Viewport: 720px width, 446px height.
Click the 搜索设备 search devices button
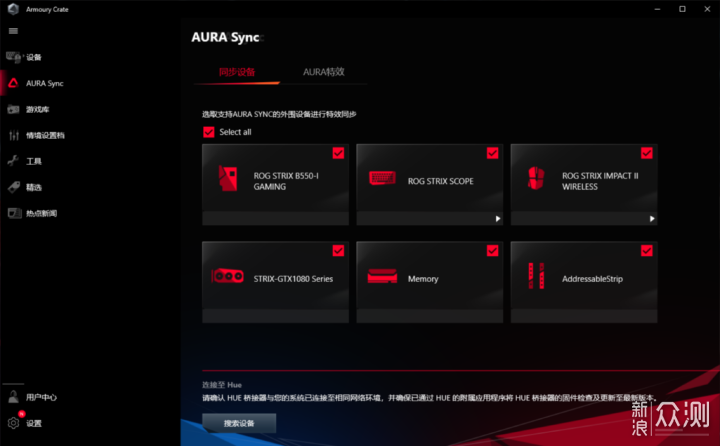(x=239, y=423)
